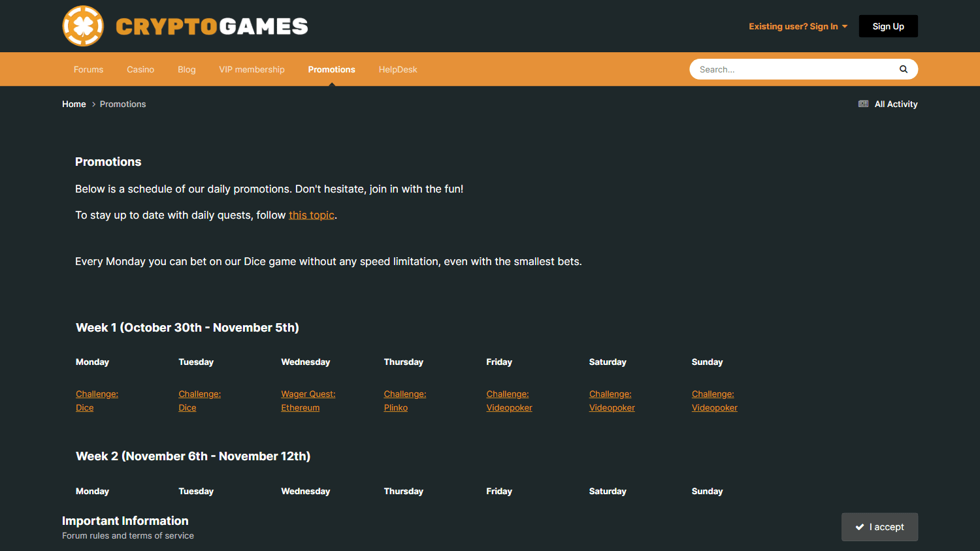Open Saturday Challenge: Videopoker link

(x=612, y=401)
